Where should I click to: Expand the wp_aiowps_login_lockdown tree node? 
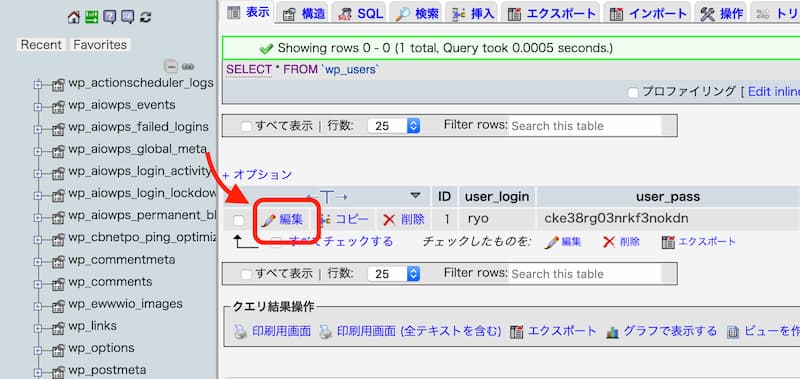[x=38, y=195]
